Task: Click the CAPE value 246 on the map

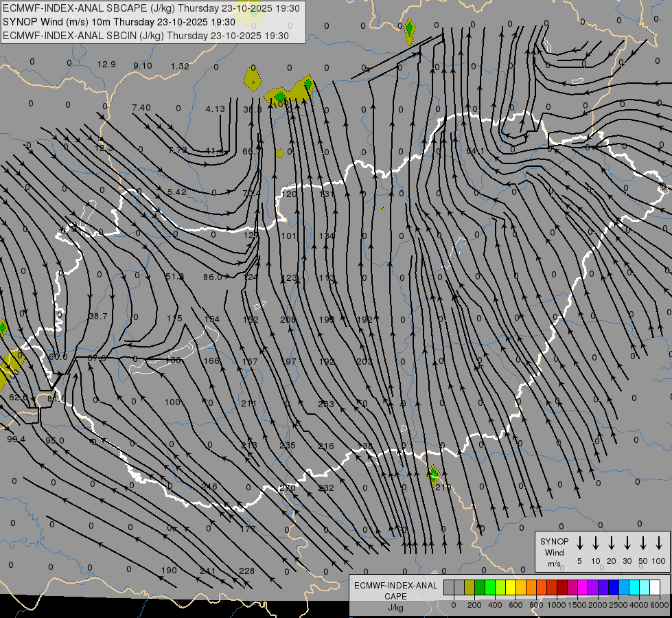Action: pos(209,486)
